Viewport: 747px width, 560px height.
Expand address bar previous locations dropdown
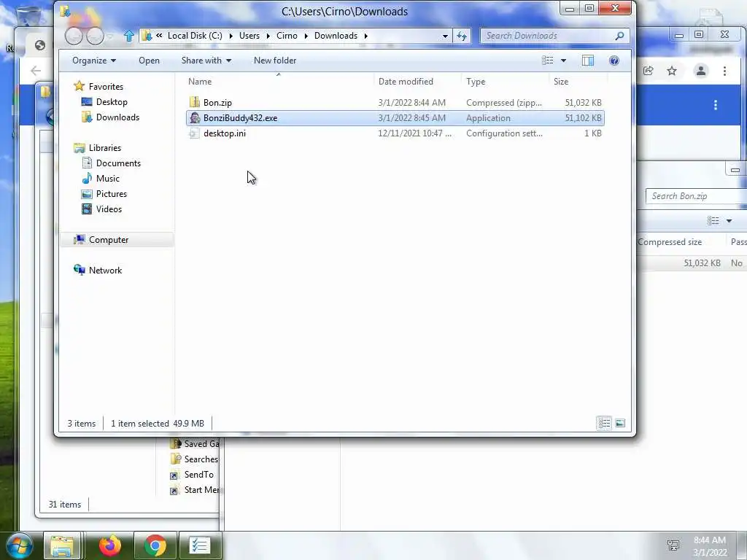(x=445, y=36)
